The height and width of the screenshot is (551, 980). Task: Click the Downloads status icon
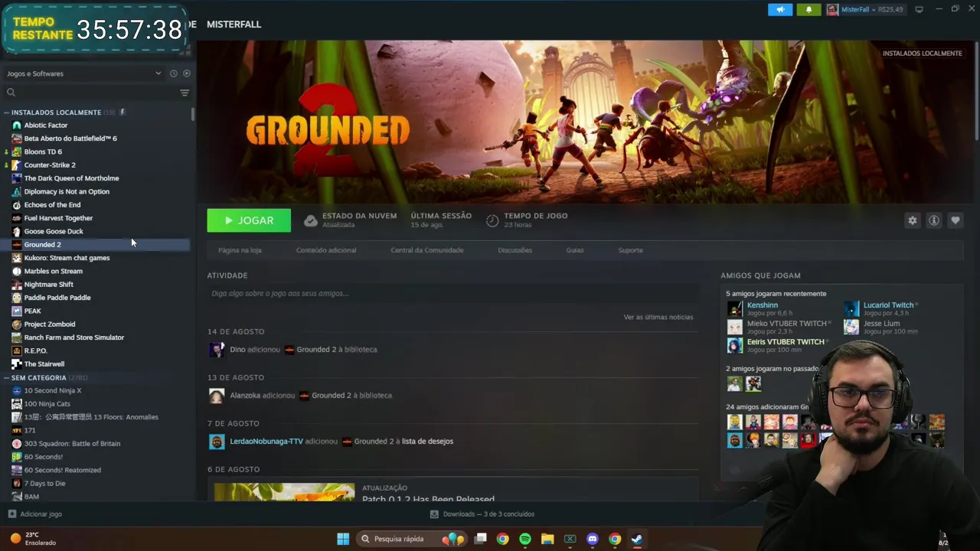pyautogui.click(x=434, y=514)
